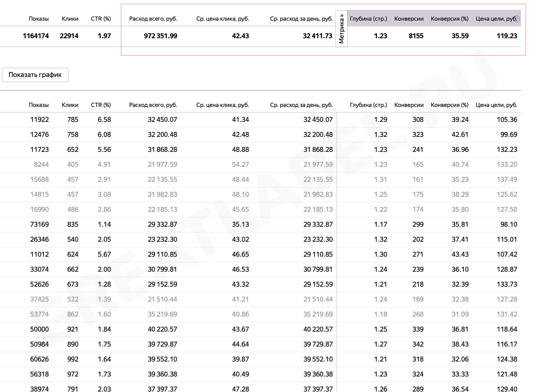Select the row with 73169 impressions

pyautogui.click(x=260, y=224)
